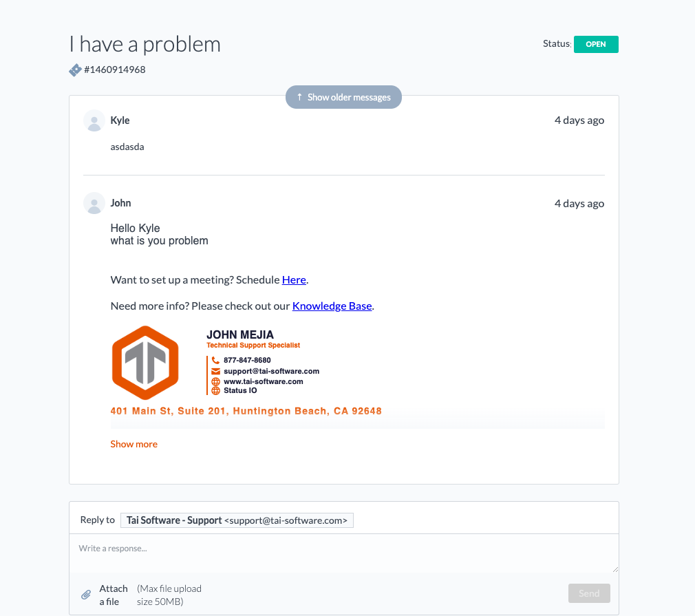Click the 'Reply to' label

click(98, 520)
